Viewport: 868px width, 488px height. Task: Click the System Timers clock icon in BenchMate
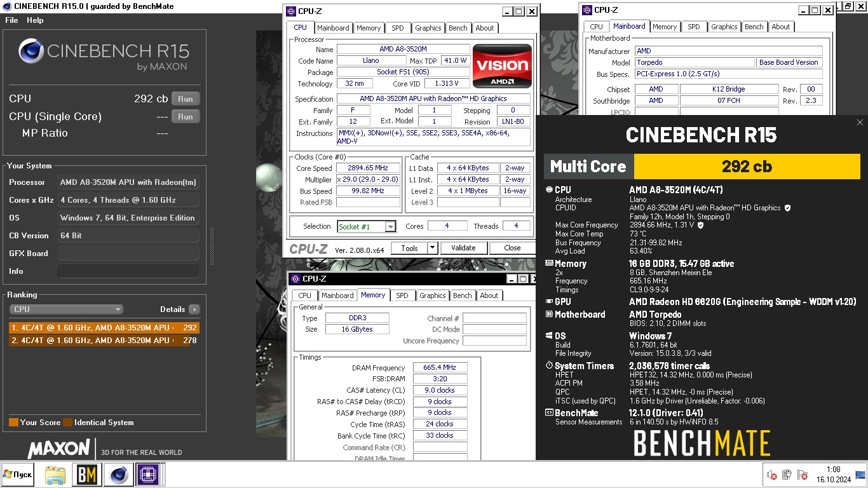549,365
